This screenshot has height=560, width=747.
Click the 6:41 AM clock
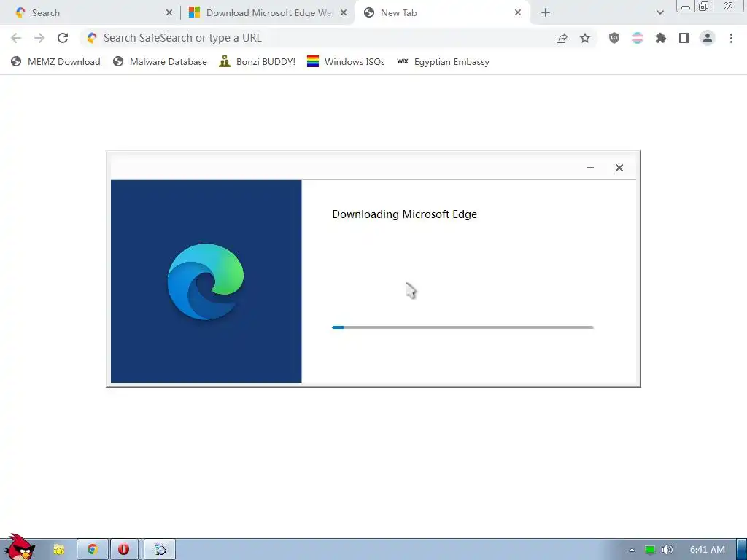[x=708, y=550]
